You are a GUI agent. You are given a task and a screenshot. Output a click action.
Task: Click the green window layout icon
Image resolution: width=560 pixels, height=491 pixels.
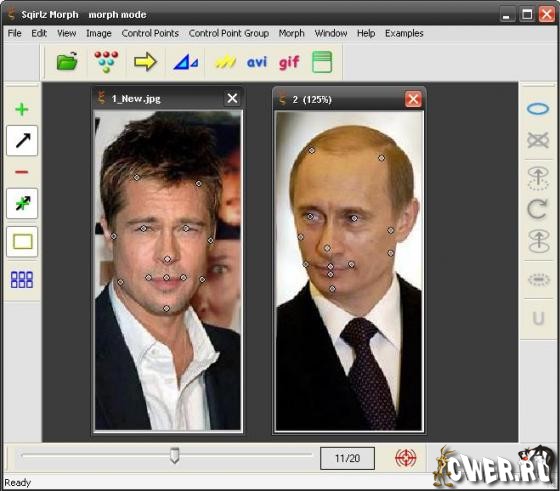click(x=322, y=62)
